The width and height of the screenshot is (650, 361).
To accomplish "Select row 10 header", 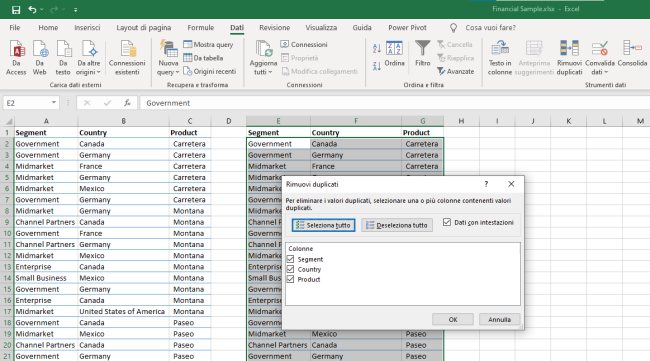I will pyautogui.click(x=7, y=233).
